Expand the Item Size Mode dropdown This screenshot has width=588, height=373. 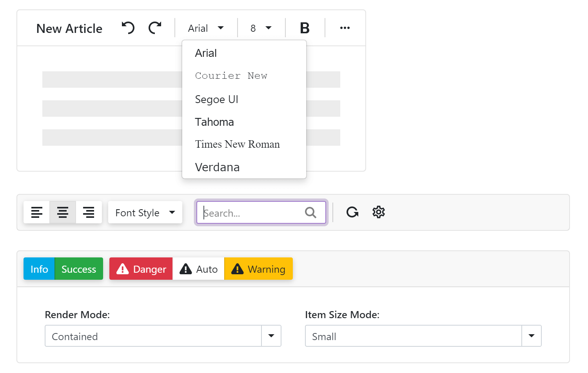531,336
